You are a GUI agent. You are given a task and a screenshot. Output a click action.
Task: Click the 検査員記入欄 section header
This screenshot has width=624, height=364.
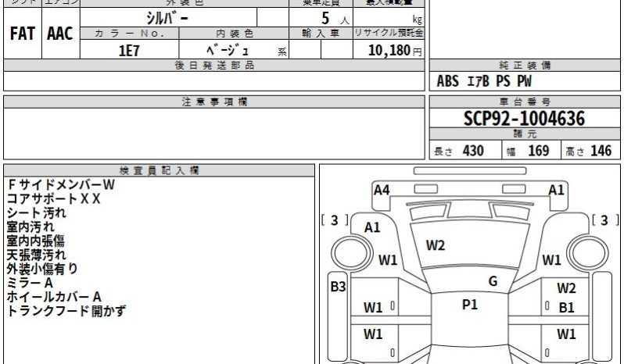click(159, 170)
